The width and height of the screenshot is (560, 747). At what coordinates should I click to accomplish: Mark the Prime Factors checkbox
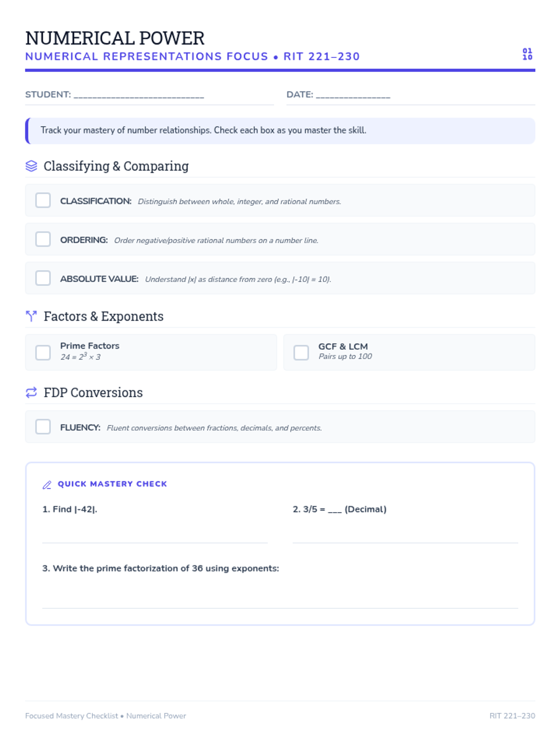point(43,352)
